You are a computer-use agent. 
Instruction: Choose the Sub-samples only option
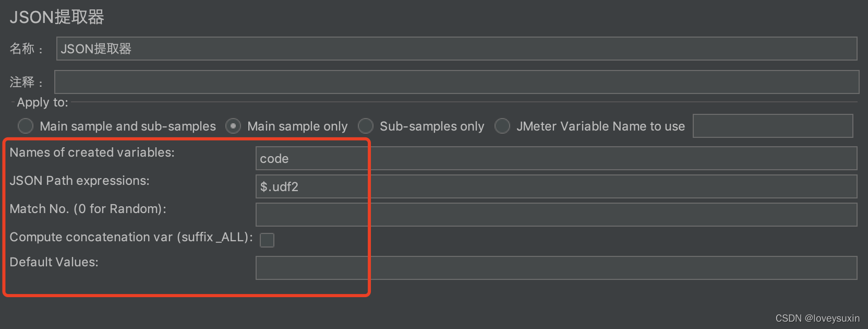tap(366, 126)
